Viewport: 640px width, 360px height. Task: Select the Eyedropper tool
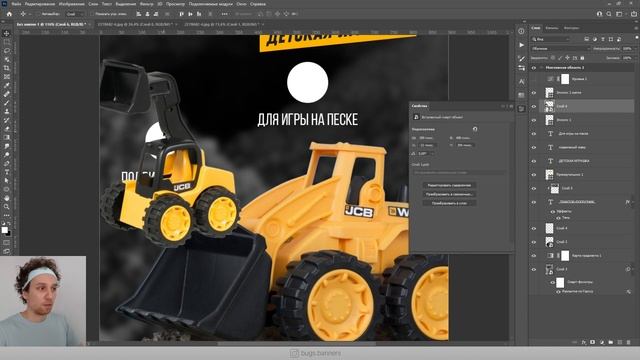7,85
